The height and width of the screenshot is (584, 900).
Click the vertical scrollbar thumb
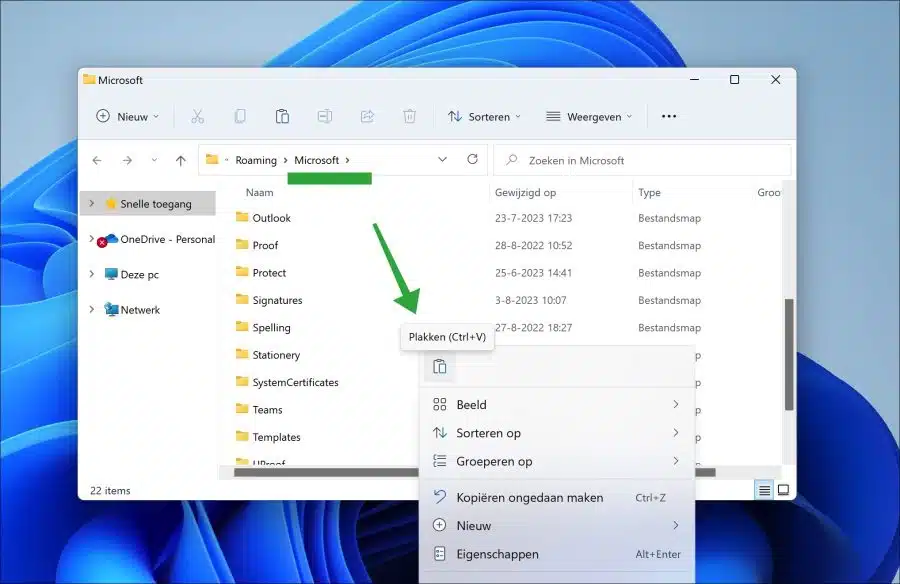click(789, 354)
